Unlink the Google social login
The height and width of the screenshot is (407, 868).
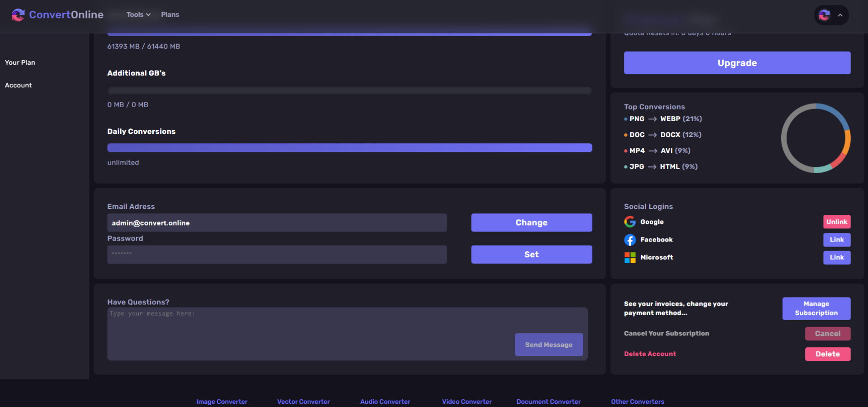836,222
